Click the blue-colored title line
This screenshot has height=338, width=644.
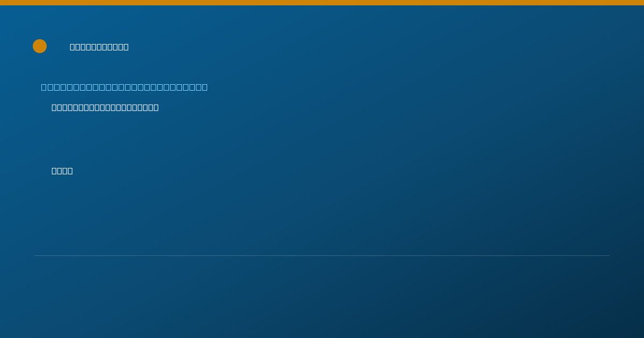click(125, 87)
